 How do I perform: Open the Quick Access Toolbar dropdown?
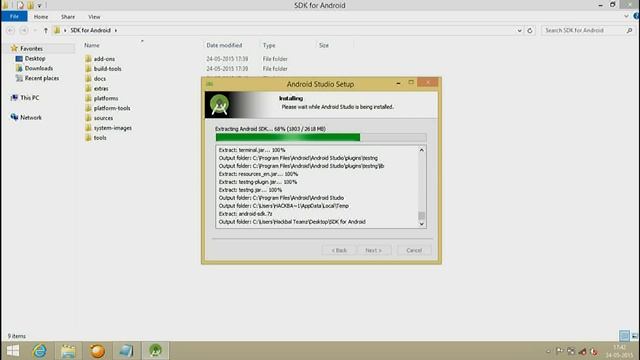(x=40, y=5)
